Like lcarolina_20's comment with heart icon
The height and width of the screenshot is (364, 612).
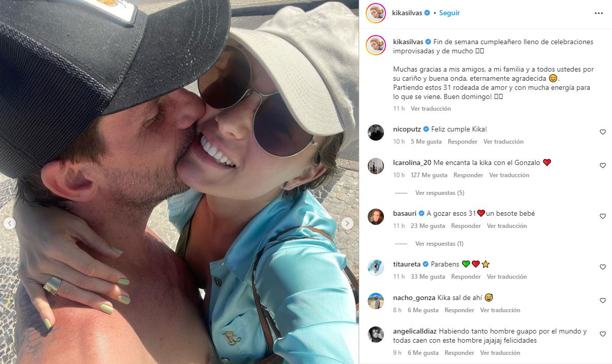[x=603, y=166]
